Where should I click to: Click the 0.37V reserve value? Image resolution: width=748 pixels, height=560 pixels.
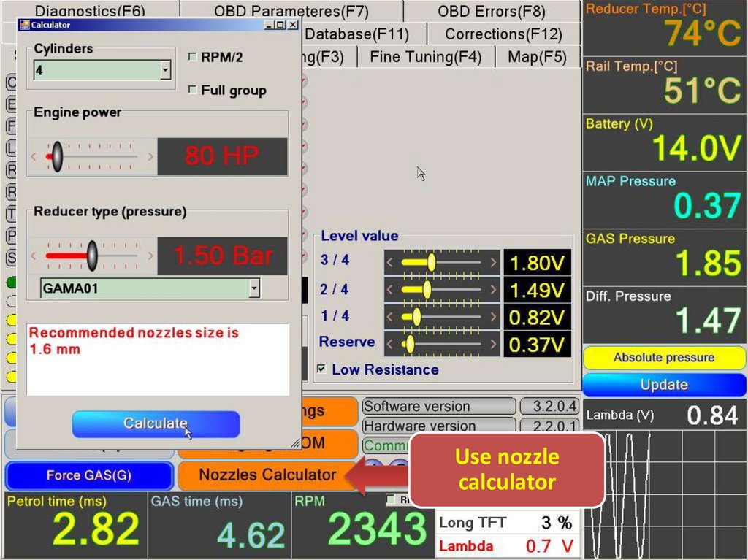point(538,344)
